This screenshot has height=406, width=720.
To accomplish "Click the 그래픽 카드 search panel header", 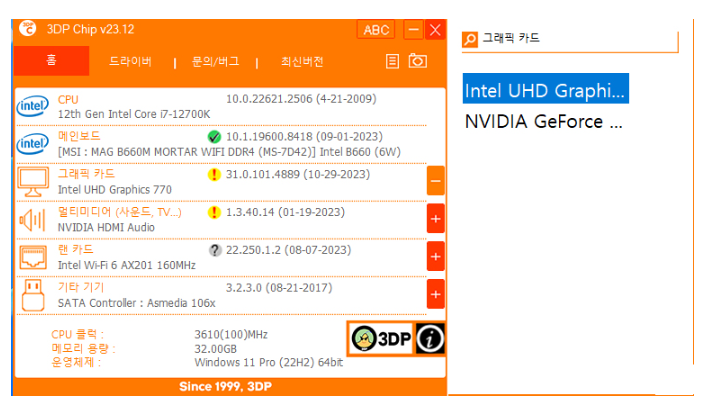I will click(x=511, y=38).
